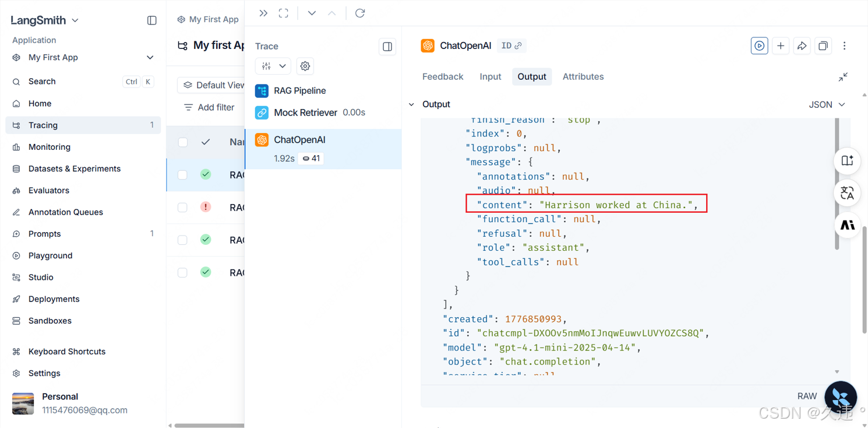Image resolution: width=868 pixels, height=428 pixels.
Task: Click the double-chevron collapse panel icon
Action: [x=263, y=13]
